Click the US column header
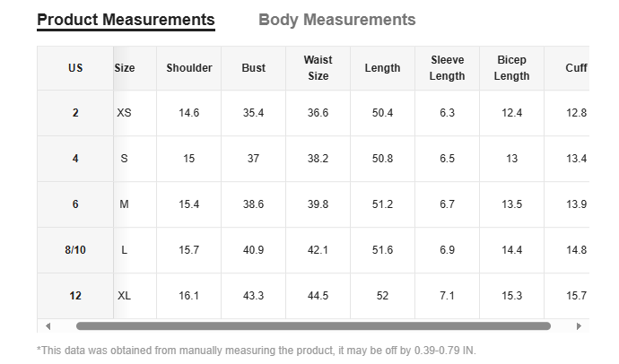619x364 pixels. pyautogui.click(x=75, y=68)
